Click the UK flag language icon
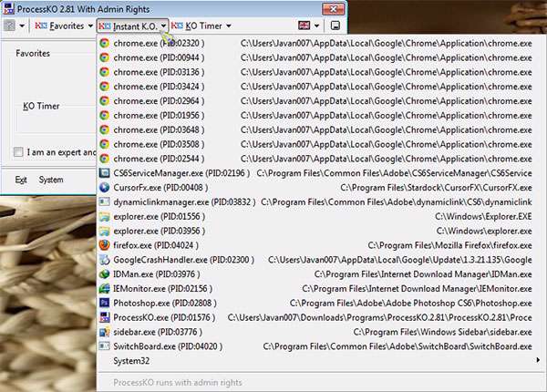The image size is (547, 392). tap(304, 26)
